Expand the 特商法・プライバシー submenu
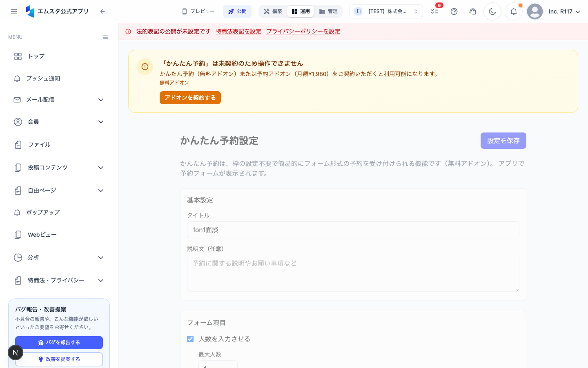The height and width of the screenshot is (368, 588). 59,280
